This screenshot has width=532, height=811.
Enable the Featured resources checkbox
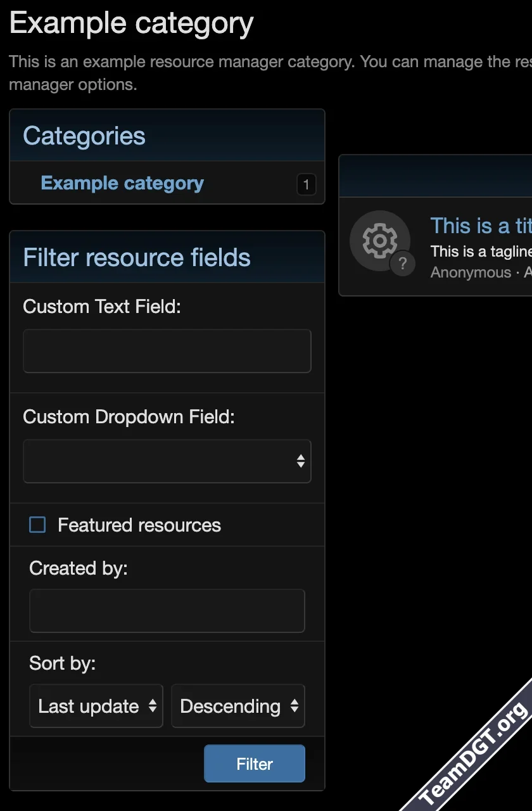pos(37,525)
